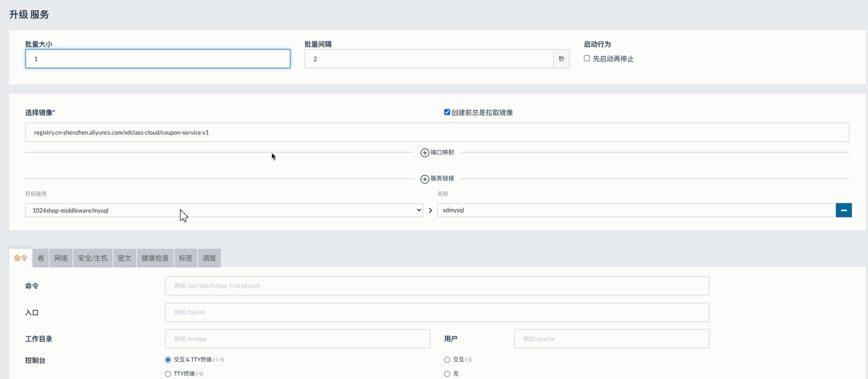This screenshot has width=868, height=379.
Task: Switch to the 调度 tab
Action: tap(210, 258)
